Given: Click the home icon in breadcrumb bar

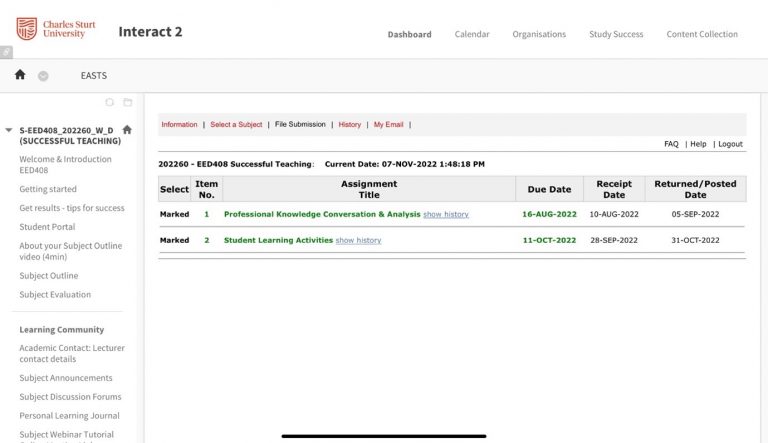Looking at the screenshot, I should click(20, 75).
